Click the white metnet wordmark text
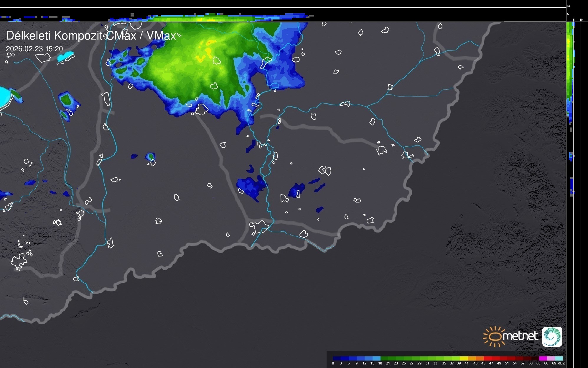The height and width of the screenshot is (368, 588). coord(521,336)
